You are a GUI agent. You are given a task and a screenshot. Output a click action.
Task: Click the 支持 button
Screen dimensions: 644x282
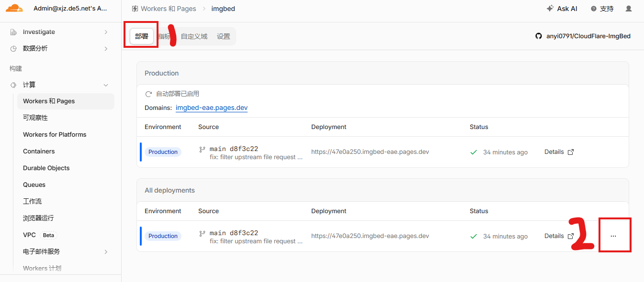(602, 9)
